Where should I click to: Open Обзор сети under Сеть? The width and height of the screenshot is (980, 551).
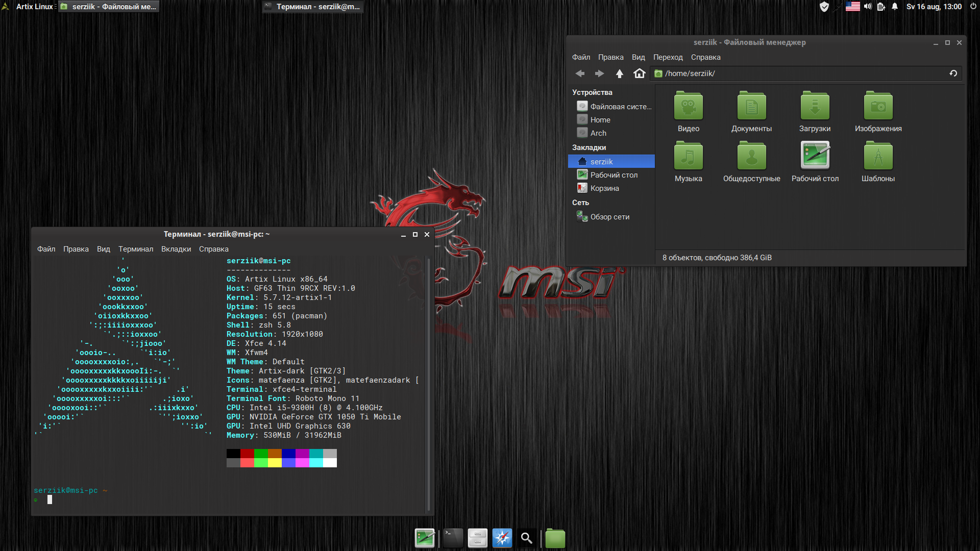[609, 216]
